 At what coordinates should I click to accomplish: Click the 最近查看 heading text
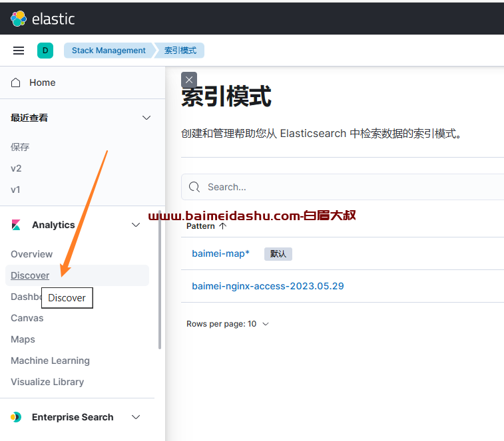(x=29, y=118)
